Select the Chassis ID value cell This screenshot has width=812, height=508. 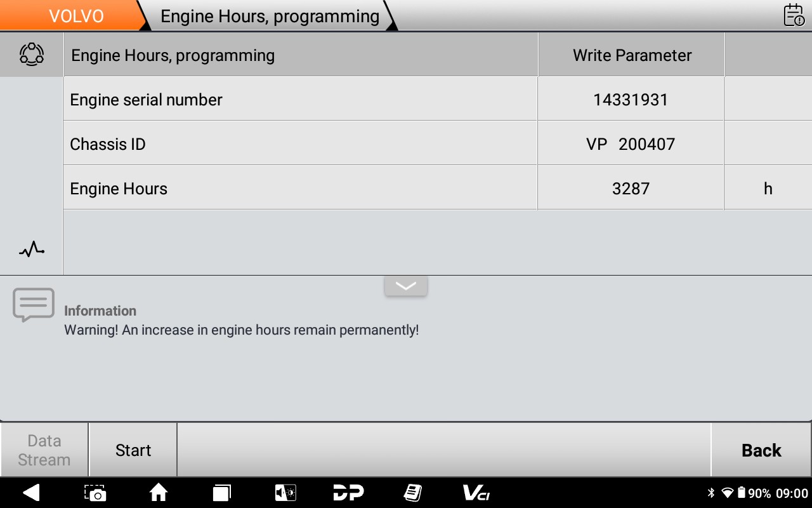(631, 144)
